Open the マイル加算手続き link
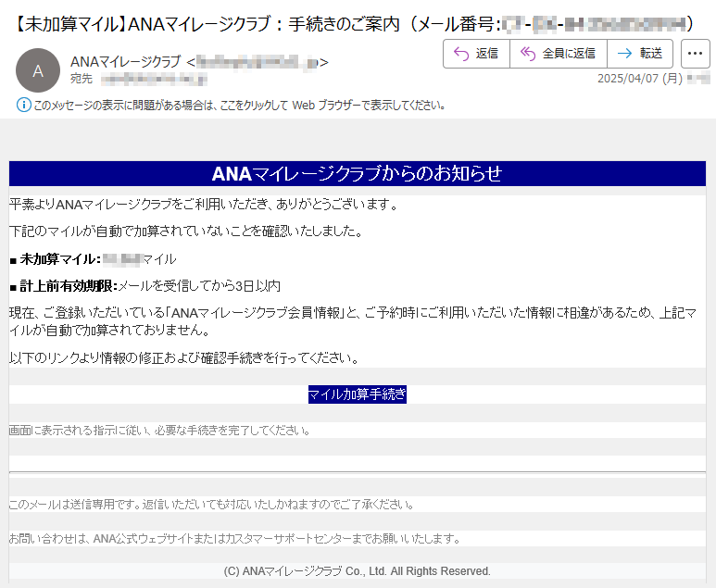This screenshot has width=716, height=588. (x=358, y=394)
